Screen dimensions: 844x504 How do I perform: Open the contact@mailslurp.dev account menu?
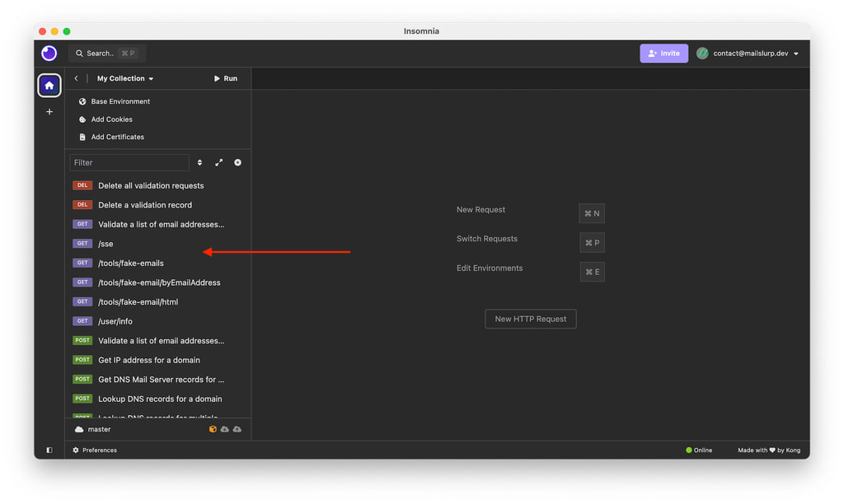(x=747, y=54)
